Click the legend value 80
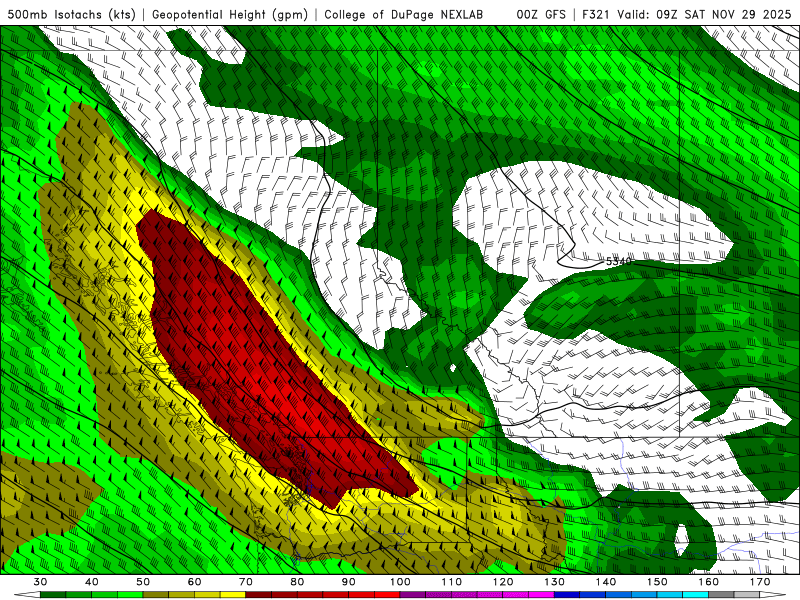This screenshot has width=800, height=600. 297,582
